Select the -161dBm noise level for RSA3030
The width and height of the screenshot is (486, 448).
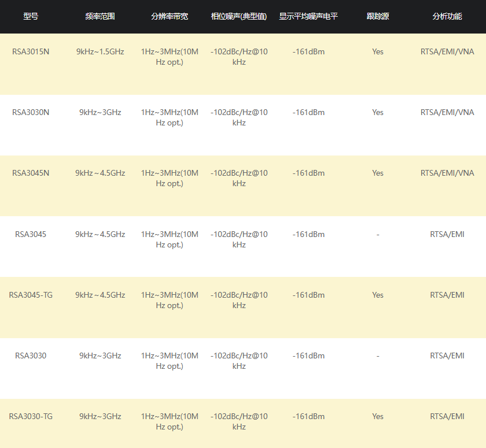coord(308,356)
